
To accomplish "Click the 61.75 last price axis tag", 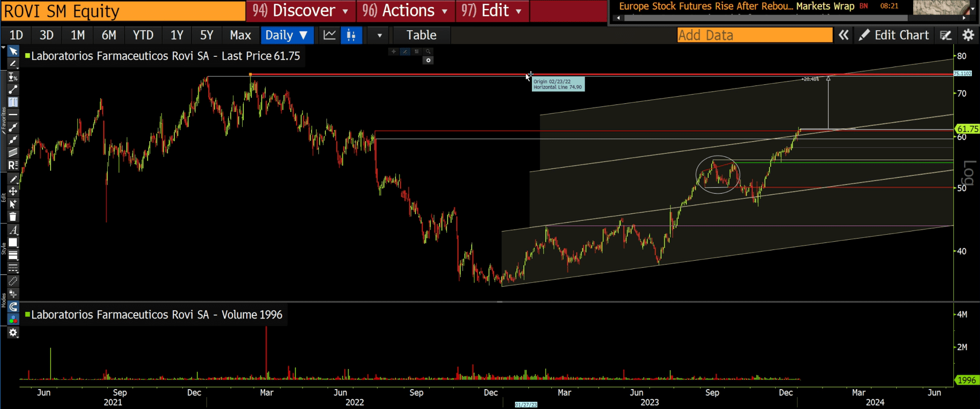I will pos(967,129).
